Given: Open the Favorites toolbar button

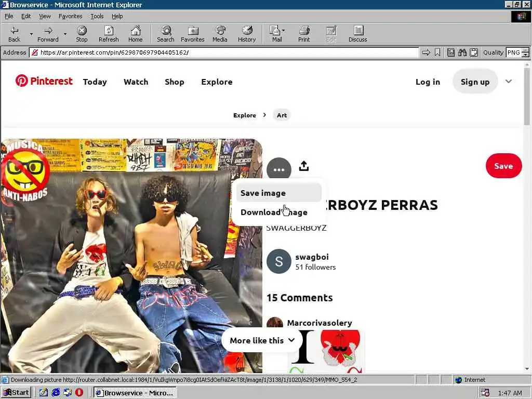Looking at the screenshot, I should [192, 34].
